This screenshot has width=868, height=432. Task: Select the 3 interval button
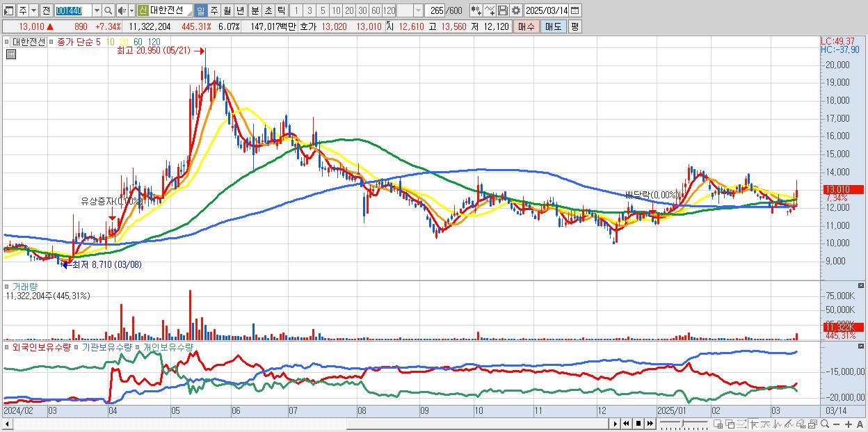[309, 10]
